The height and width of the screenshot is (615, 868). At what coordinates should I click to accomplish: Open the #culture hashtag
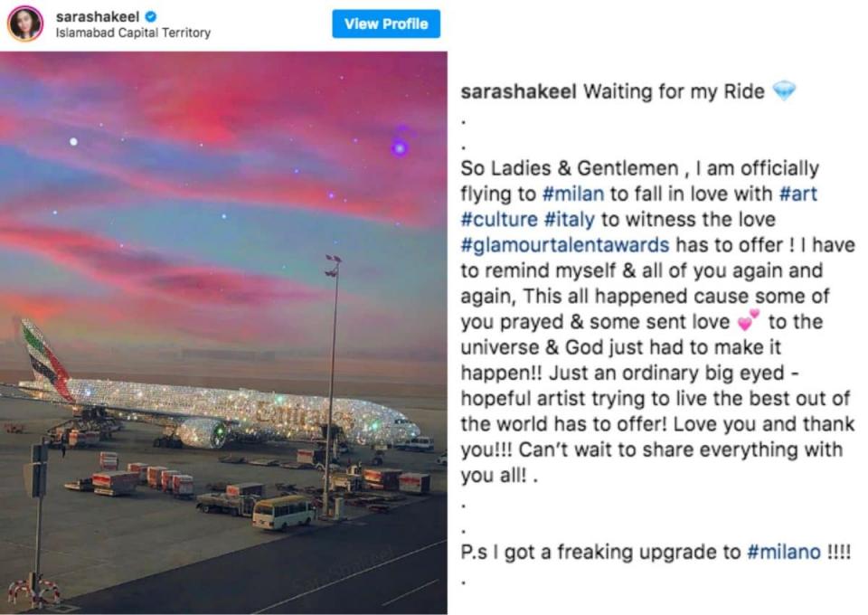[x=495, y=219]
